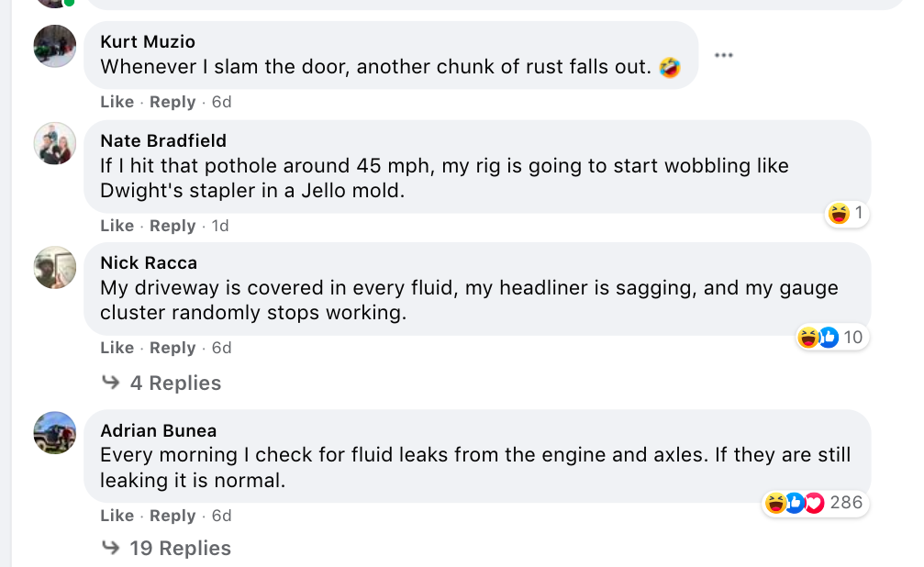
Task: Open three-dot options on Kurt Muzio's comment
Action: [x=723, y=55]
